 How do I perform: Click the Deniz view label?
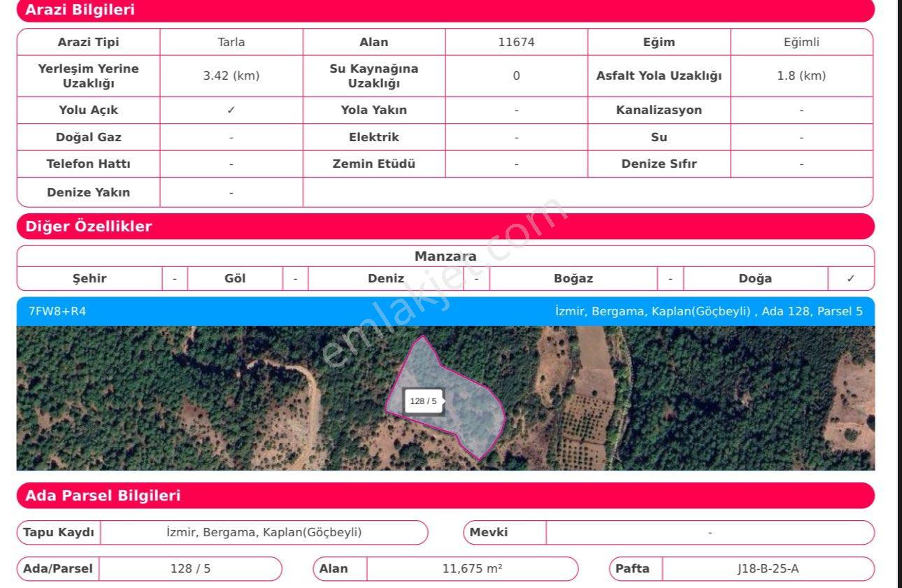(x=386, y=279)
